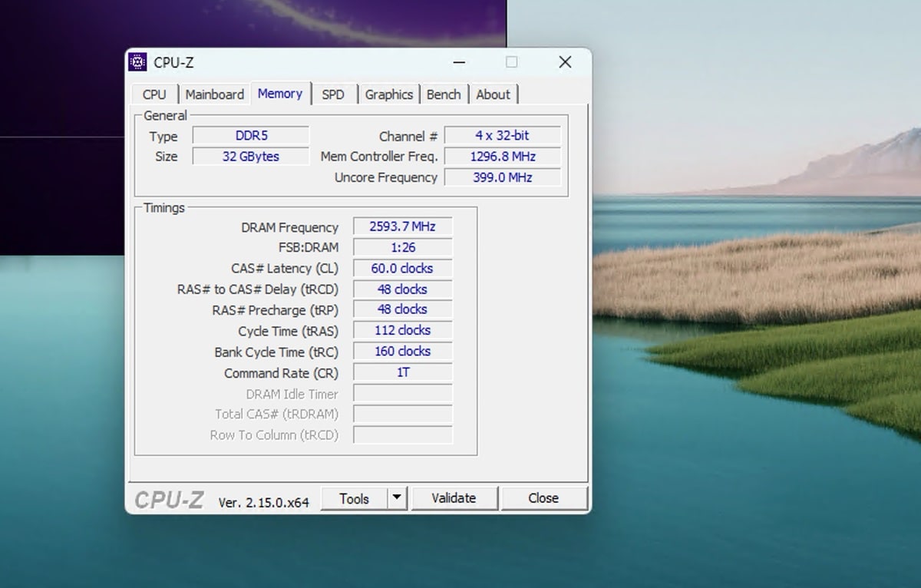The height and width of the screenshot is (588, 921).
Task: Open the Bench tab
Action: tap(444, 94)
